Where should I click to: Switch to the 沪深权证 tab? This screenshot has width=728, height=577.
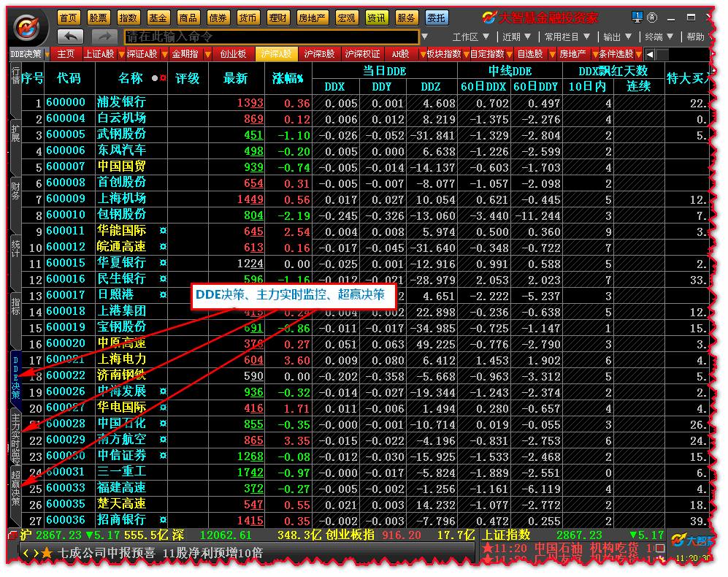tap(363, 54)
